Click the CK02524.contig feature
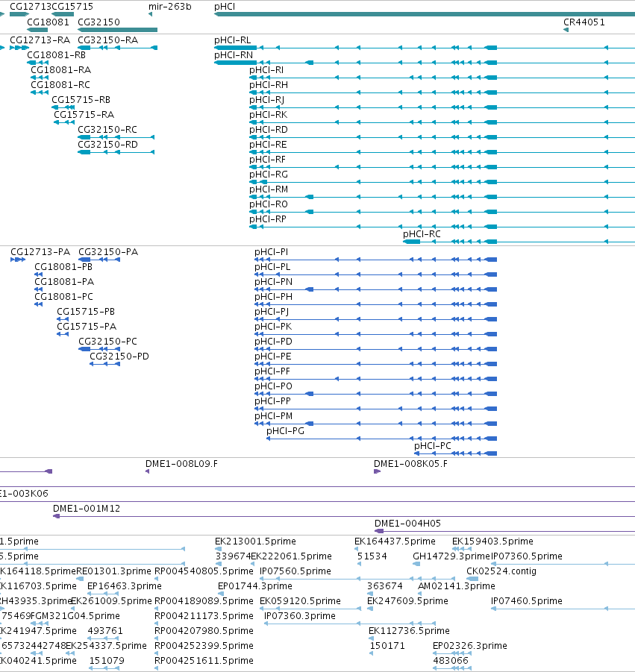 tap(501, 571)
